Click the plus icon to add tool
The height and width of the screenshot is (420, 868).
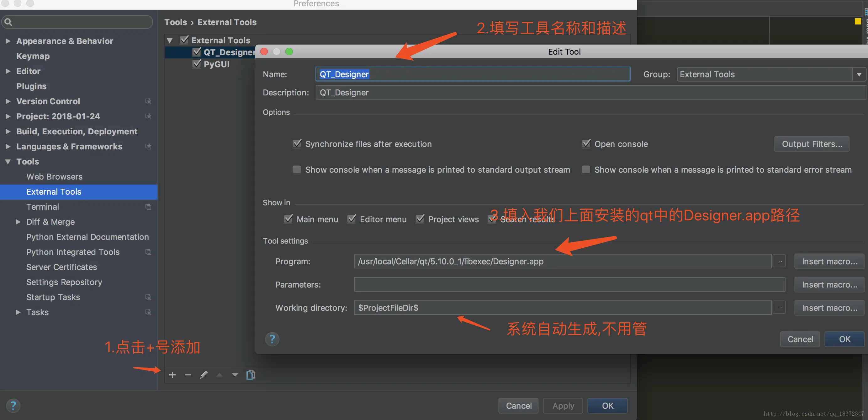[172, 375]
